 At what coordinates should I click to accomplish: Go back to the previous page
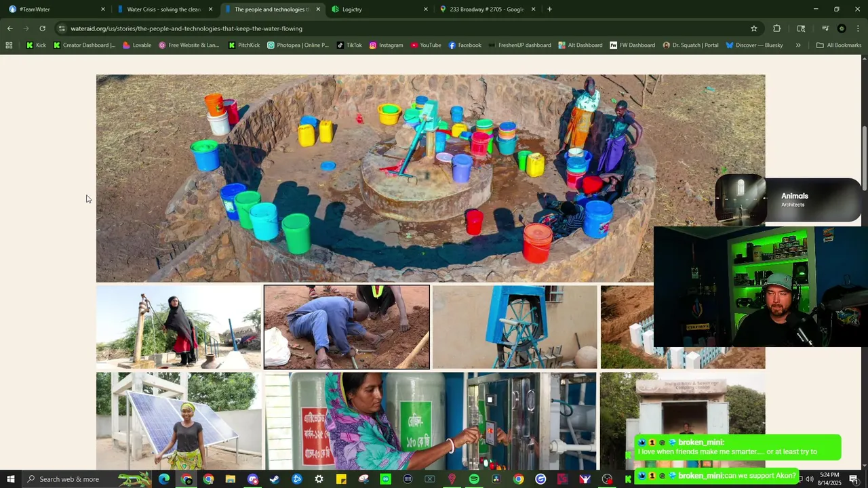tap(9, 28)
